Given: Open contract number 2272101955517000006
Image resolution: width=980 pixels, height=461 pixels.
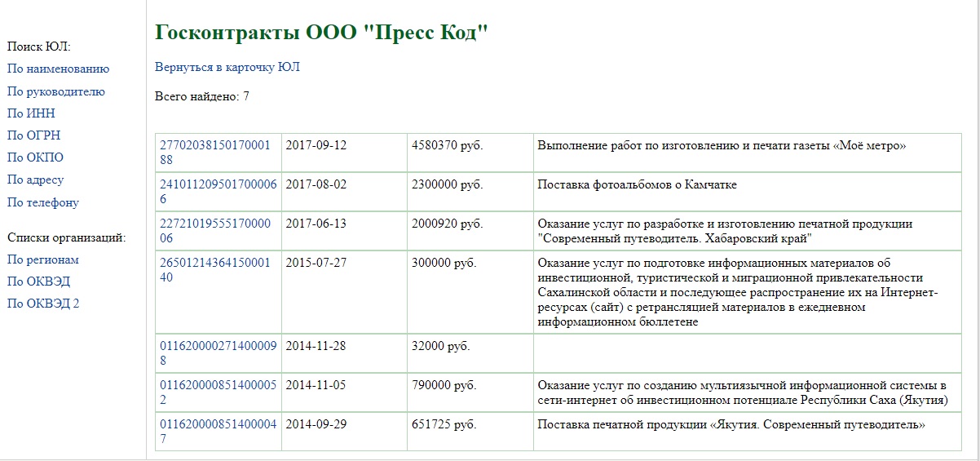Looking at the screenshot, I should [x=214, y=224].
